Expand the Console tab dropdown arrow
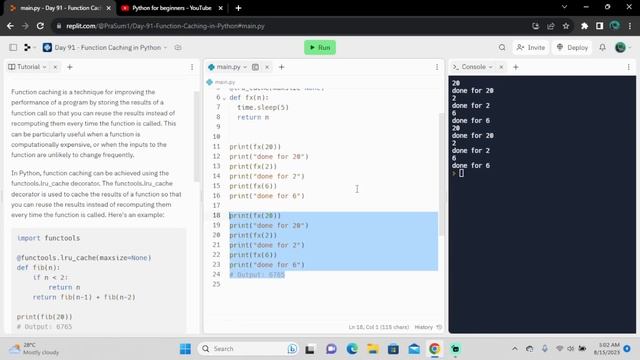This screenshot has height=360, width=640. 491,67
